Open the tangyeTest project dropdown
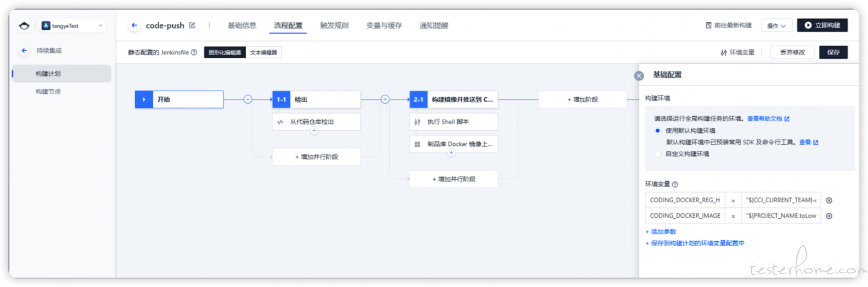 pos(73,26)
